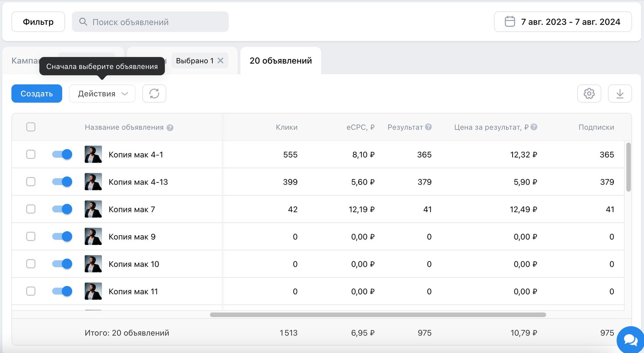Screen dimensions: 644x353
Task: Disable the Копия мак 4-1 ad toggle
Action: [62, 154]
